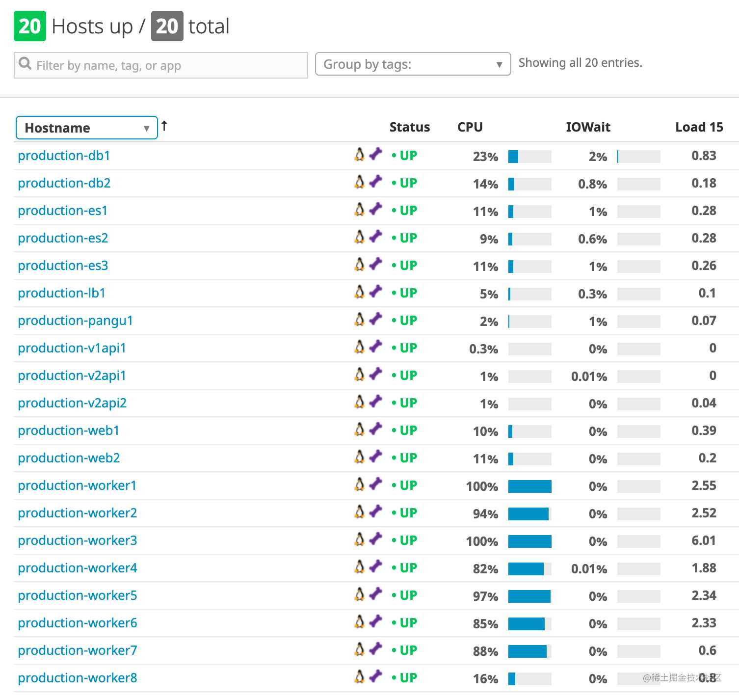Click the purple bone icon for production-worker7
This screenshot has width=739, height=700.
(375, 648)
